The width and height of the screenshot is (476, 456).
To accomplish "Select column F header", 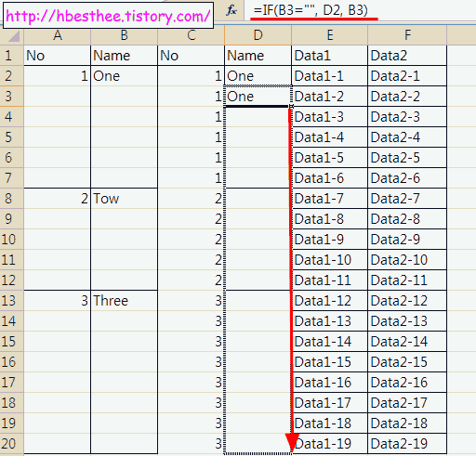I will tap(407, 35).
